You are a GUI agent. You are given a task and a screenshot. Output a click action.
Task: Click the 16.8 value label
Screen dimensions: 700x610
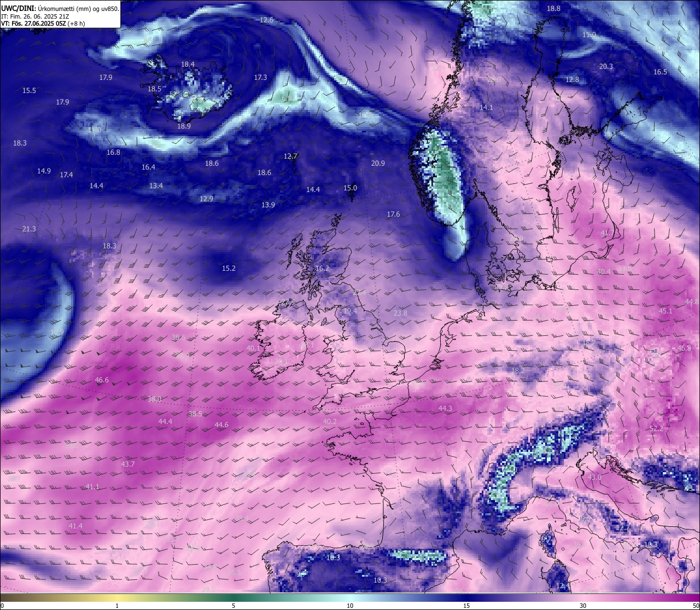(113, 153)
